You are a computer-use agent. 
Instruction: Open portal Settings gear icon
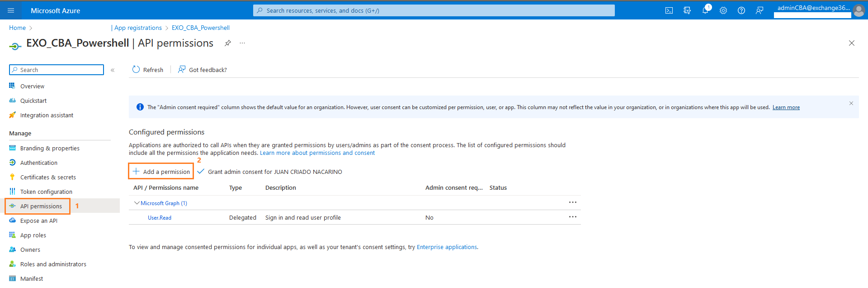[x=723, y=10]
